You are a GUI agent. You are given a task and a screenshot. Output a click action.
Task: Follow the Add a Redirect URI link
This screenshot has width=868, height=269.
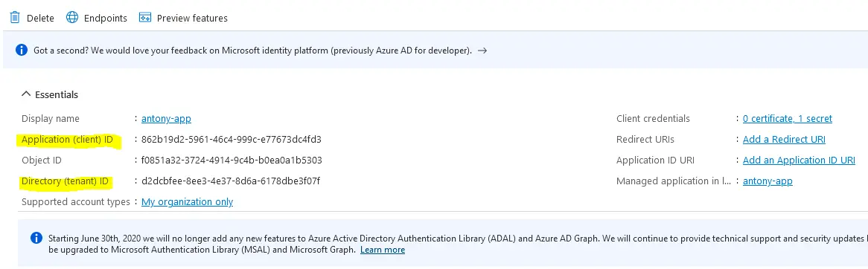[784, 139]
